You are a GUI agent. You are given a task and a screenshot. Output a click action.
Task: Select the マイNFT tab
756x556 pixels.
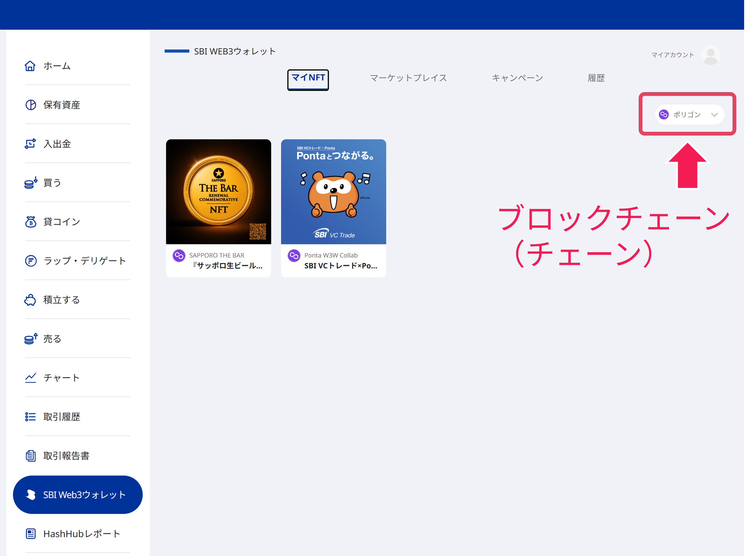point(308,80)
